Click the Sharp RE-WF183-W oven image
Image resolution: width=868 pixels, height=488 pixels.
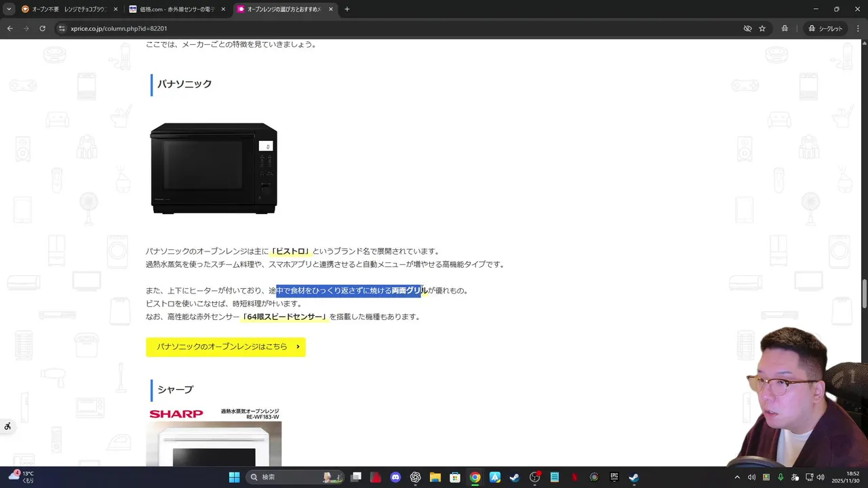[214, 437]
